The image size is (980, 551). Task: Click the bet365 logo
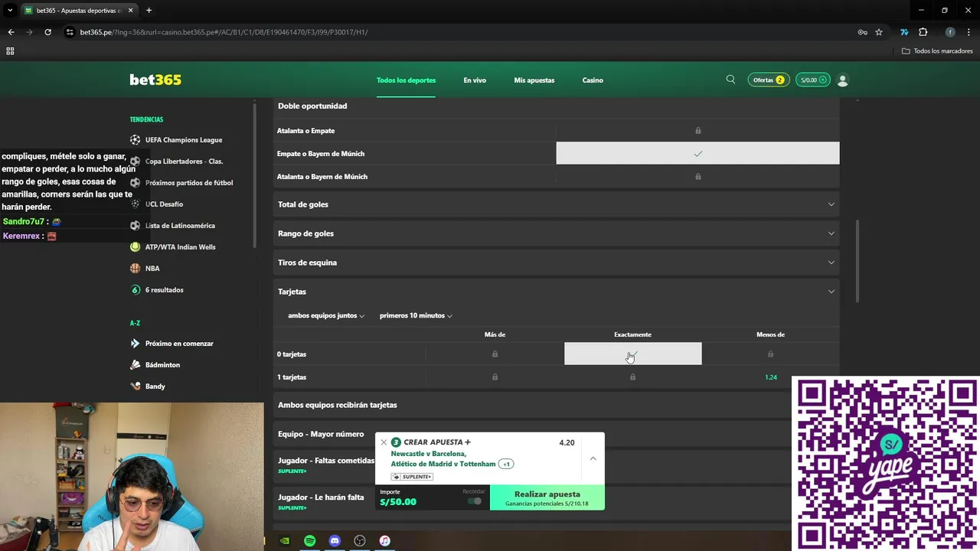coord(155,80)
